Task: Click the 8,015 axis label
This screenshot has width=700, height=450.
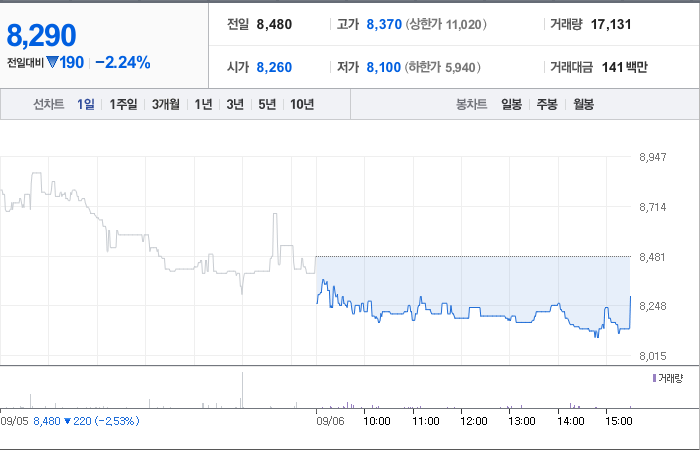Action: [653, 356]
